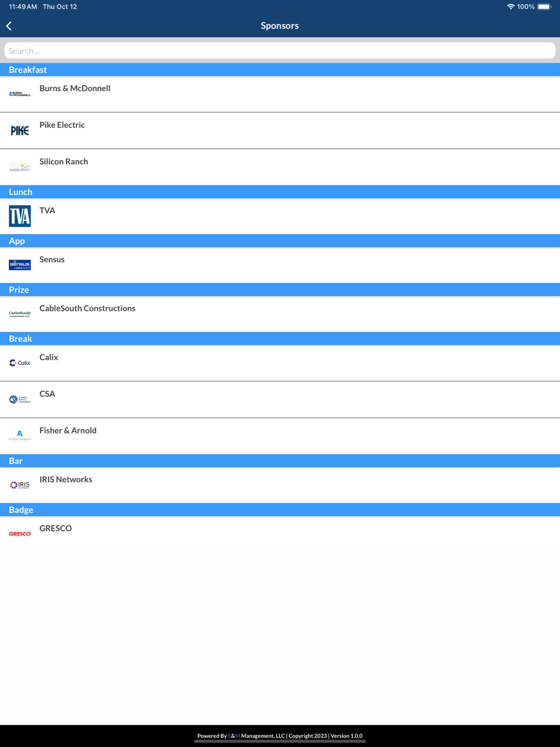Tap the back arrow in header
Image resolution: width=560 pixels, height=747 pixels.
(x=9, y=26)
